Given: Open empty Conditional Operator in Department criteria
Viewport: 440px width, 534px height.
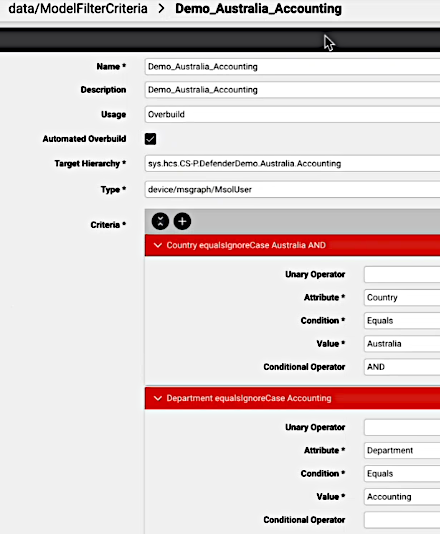Looking at the screenshot, I should click(402, 520).
